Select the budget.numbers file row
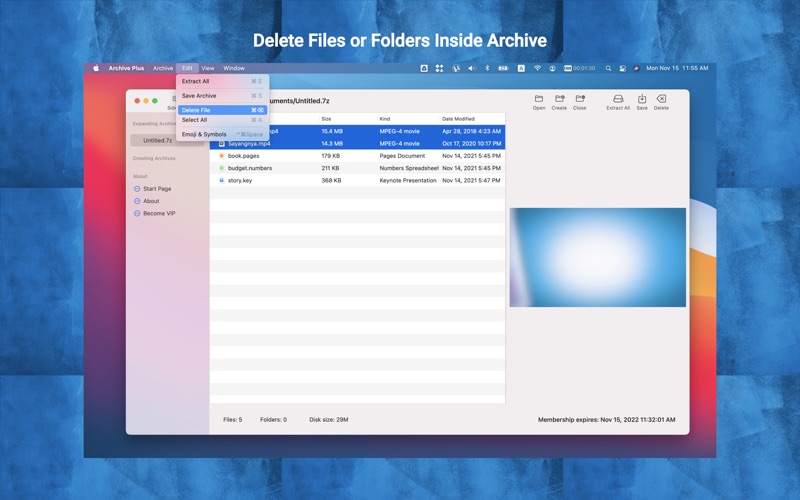800x500 pixels. (358, 168)
